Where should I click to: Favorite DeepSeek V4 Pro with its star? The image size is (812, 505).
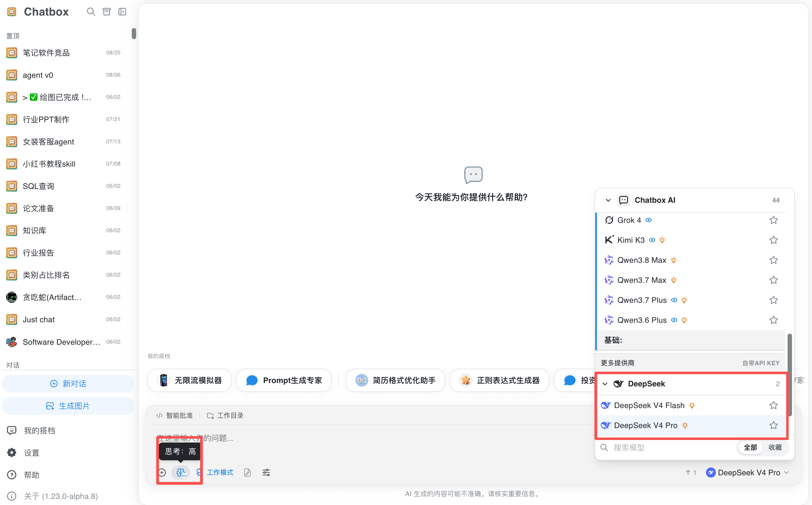click(x=773, y=425)
